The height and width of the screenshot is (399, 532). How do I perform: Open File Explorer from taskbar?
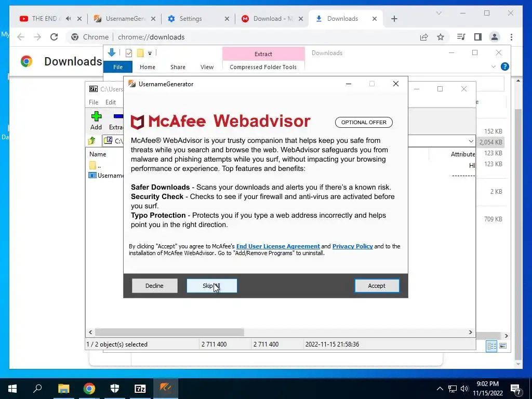coord(63,389)
